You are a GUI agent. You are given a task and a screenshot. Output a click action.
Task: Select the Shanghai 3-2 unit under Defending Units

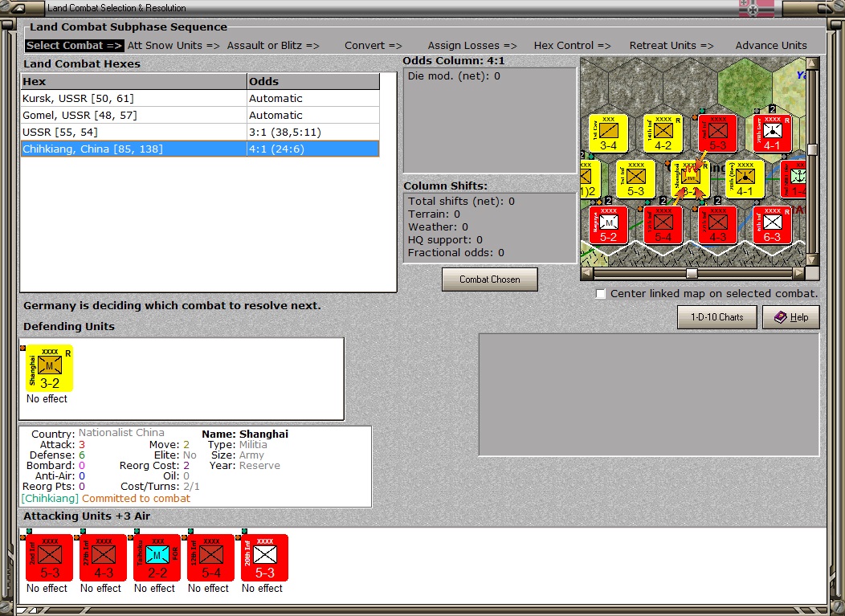point(49,369)
